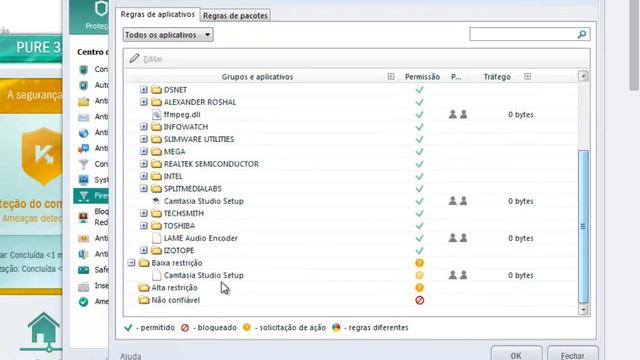This screenshot has height=360, width=640.
Task: Expand the SLIMWARE UTILITIES group
Action: tap(144, 139)
